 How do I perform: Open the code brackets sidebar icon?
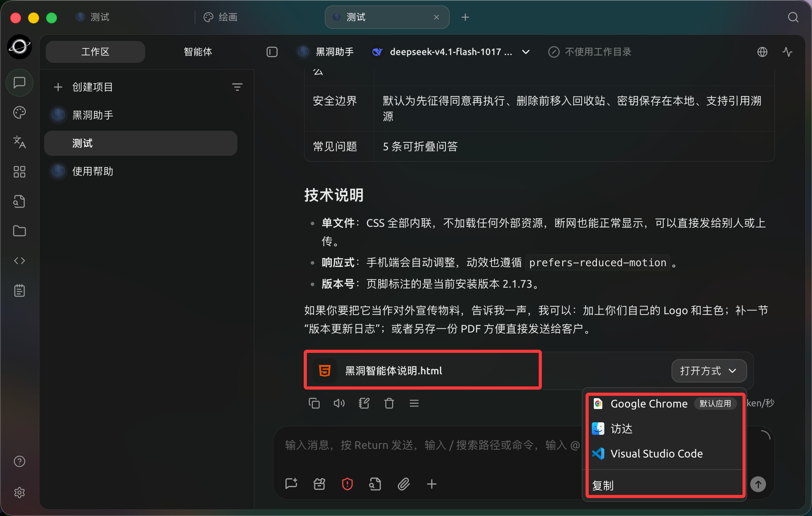20,261
